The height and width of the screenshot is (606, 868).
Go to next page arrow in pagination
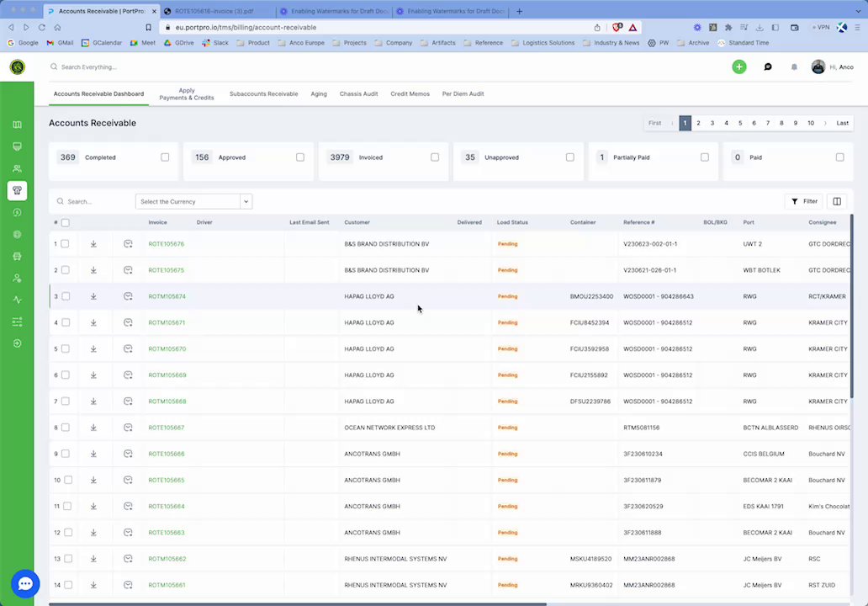point(825,123)
